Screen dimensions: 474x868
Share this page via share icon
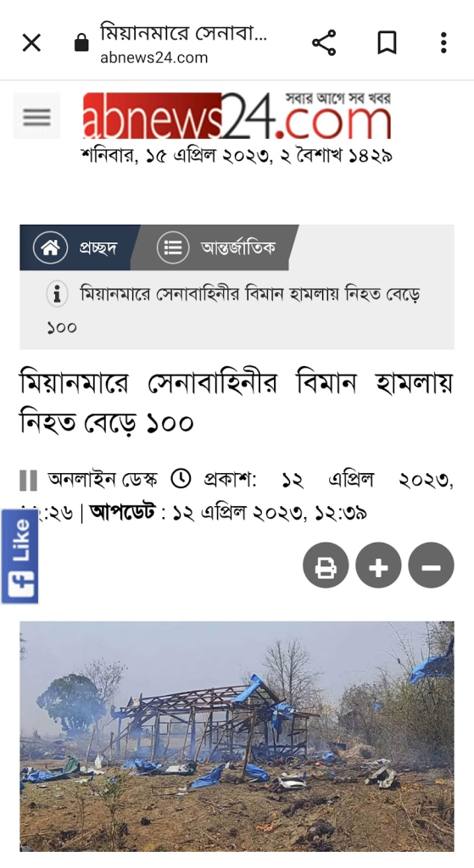click(x=325, y=42)
